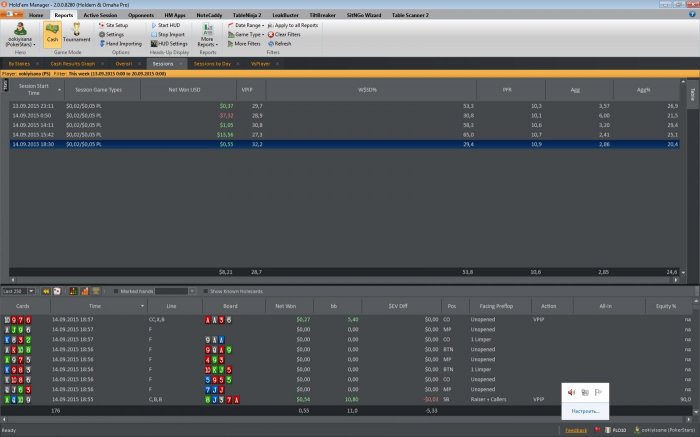
Task: Switch to the Home ribbon tab
Action: [x=36, y=15]
